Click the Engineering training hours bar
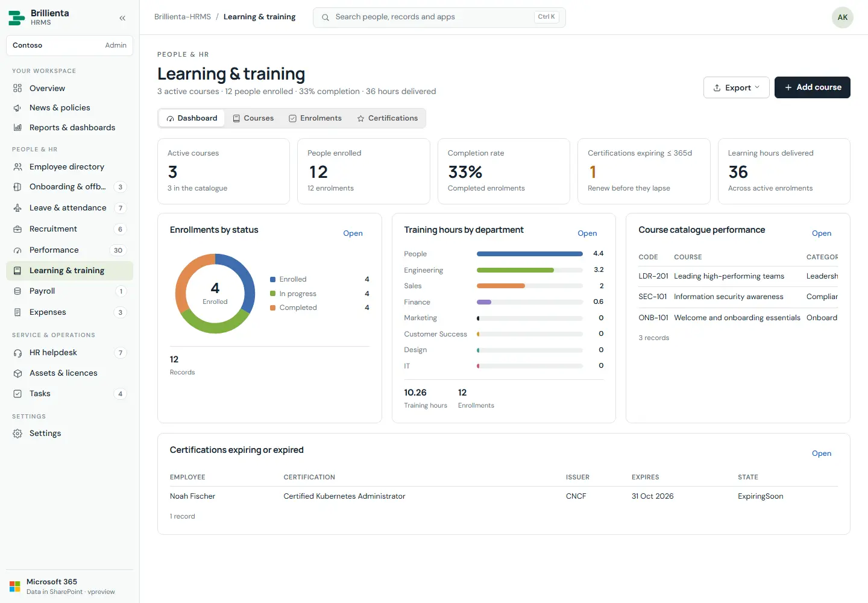Image resolution: width=868 pixels, height=603 pixels. tap(515, 270)
